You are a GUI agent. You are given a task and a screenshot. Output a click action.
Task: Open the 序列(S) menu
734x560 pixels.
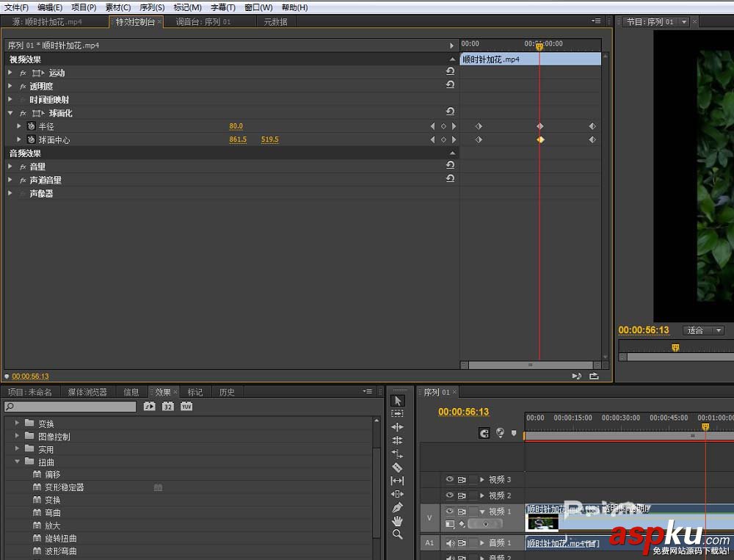click(152, 7)
